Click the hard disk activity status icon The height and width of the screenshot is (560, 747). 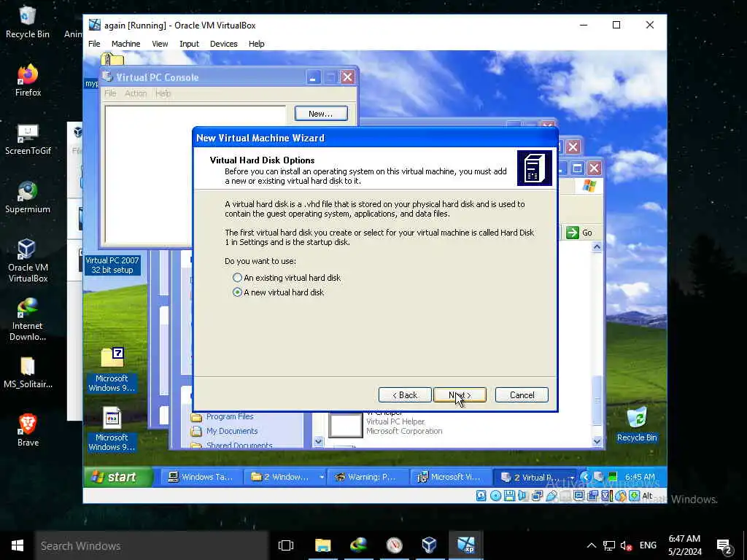(481, 496)
